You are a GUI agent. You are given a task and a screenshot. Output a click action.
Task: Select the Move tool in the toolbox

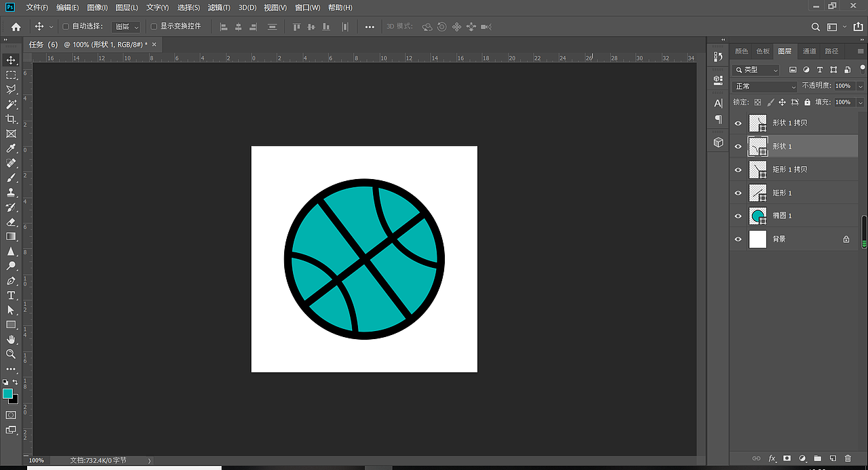tap(11, 60)
